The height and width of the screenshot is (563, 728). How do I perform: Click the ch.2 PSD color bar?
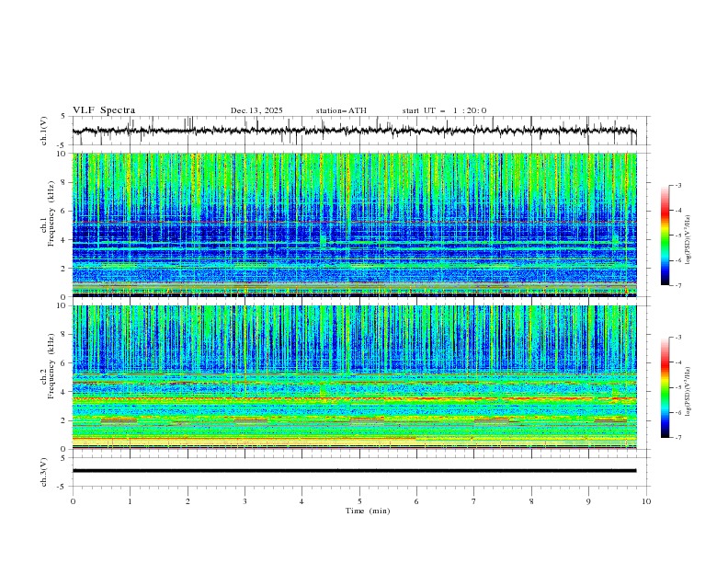click(x=665, y=387)
